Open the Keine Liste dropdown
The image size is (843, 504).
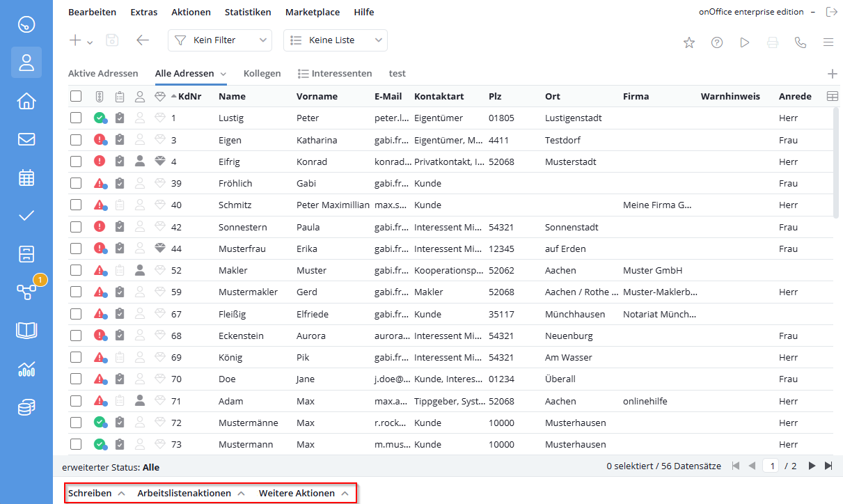pos(336,40)
